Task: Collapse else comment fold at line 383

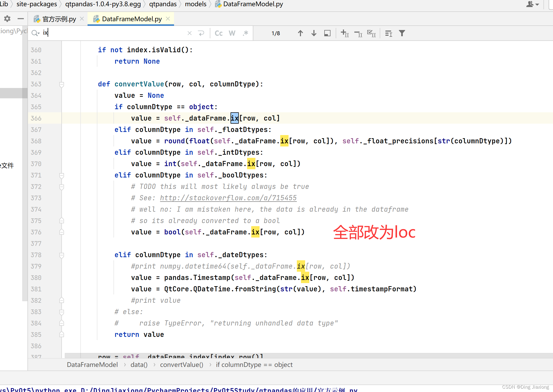Action: click(x=62, y=312)
